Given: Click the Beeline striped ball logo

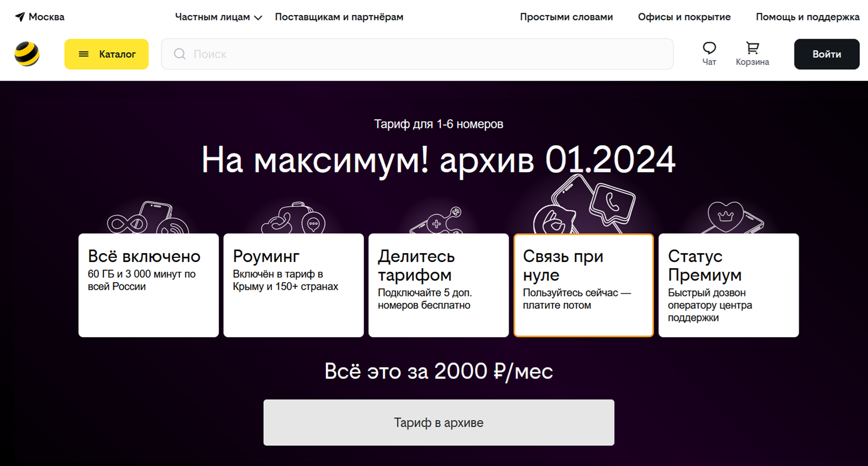Looking at the screenshot, I should coord(27,54).
